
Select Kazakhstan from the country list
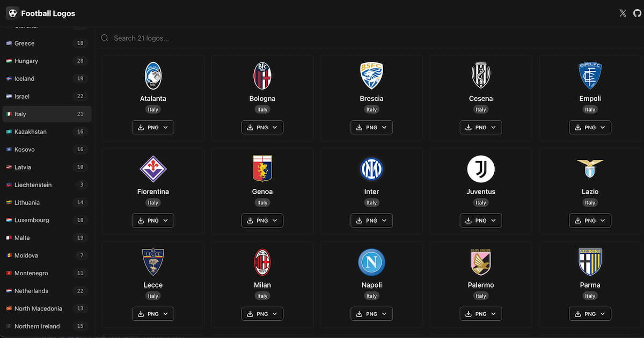click(31, 131)
